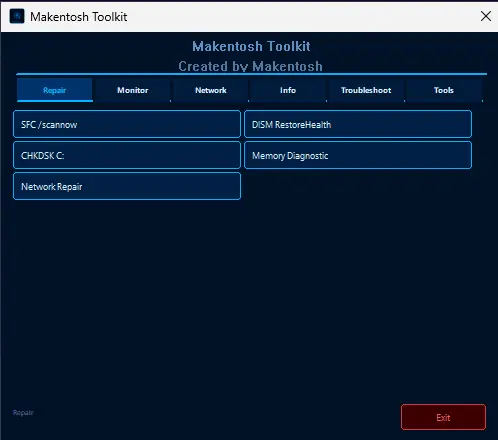This screenshot has height=440, width=498.
Task: Switch to the Tools tab
Action: coord(444,90)
